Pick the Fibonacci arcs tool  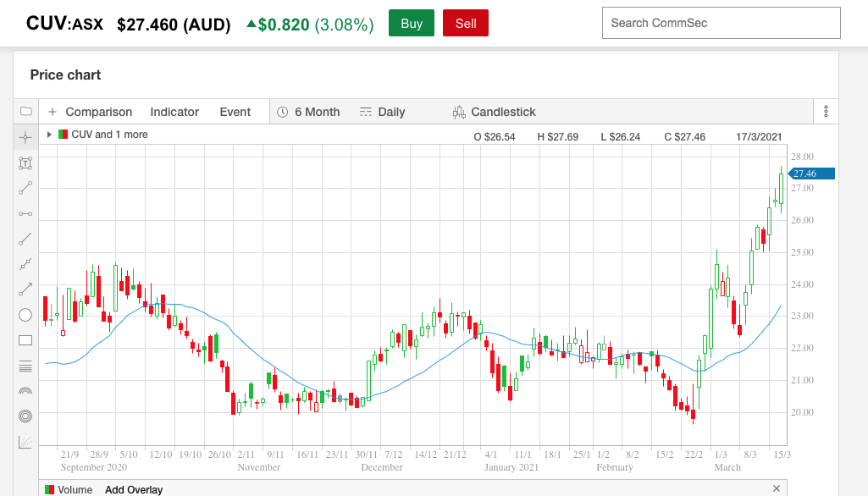(25, 391)
